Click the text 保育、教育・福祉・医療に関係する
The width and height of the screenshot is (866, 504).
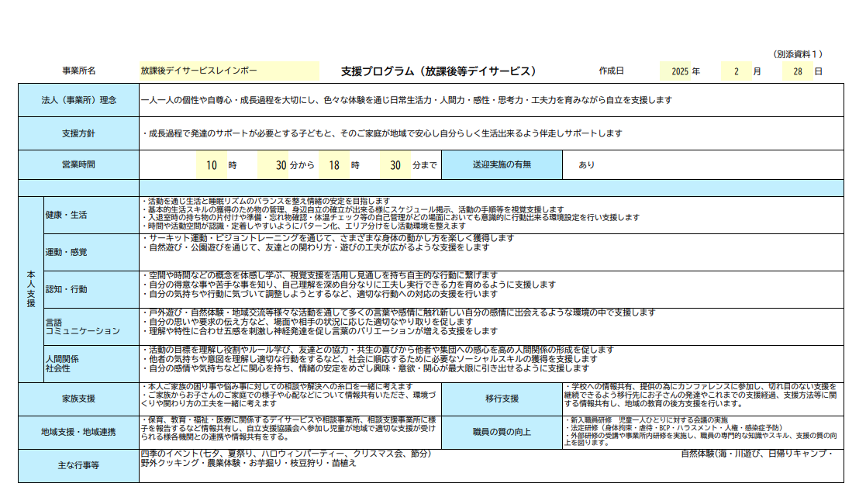click(288, 428)
